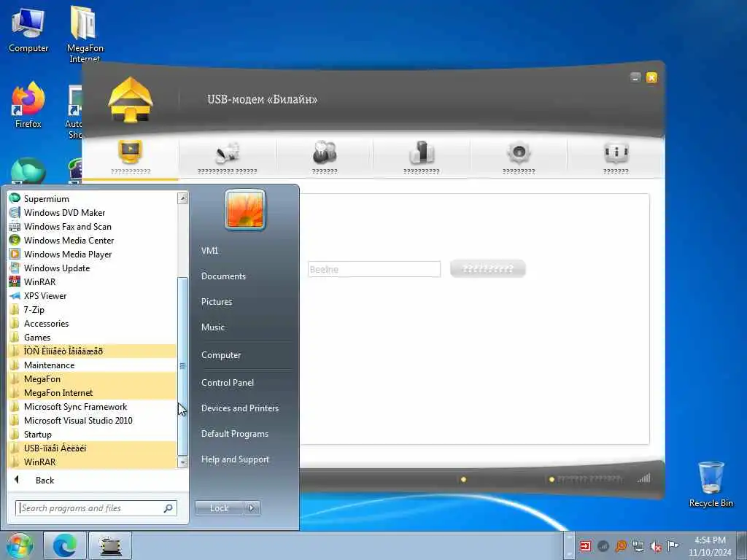
Task: Open Documents from the Start menu
Action: (x=223, y=276)
